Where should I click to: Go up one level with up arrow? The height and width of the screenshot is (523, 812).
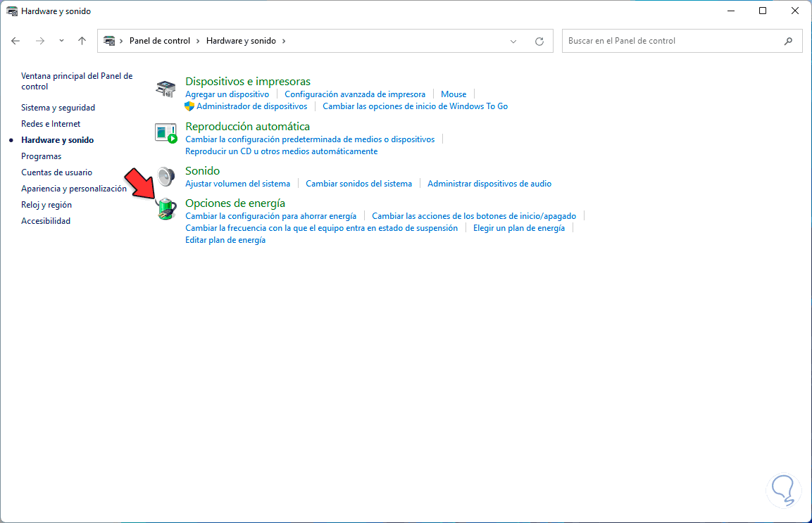(82, 41)
